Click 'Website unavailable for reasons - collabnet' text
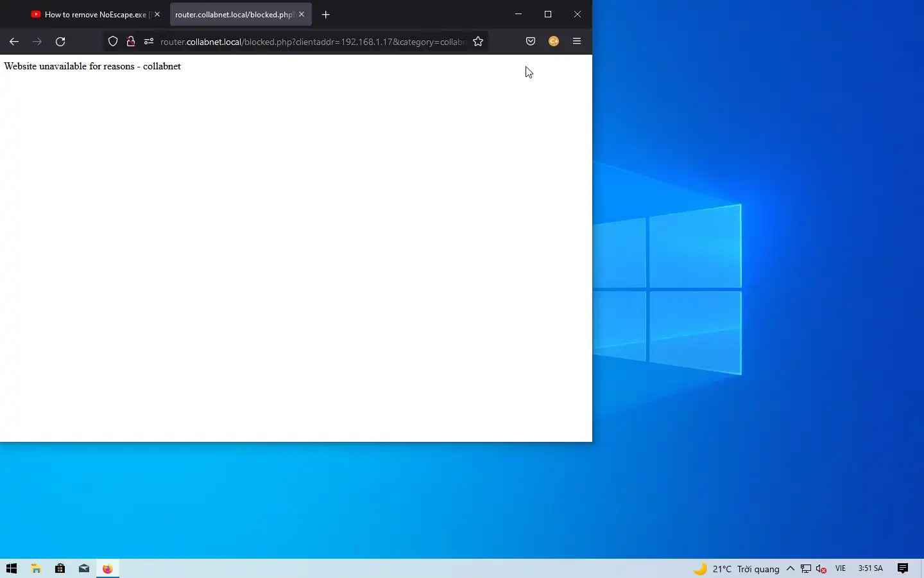 pyautogui.click(x=92, y=66)
